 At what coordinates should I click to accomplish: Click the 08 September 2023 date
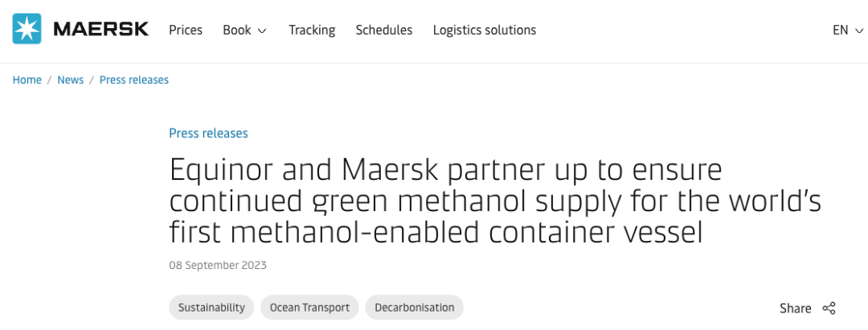(218, 265)
